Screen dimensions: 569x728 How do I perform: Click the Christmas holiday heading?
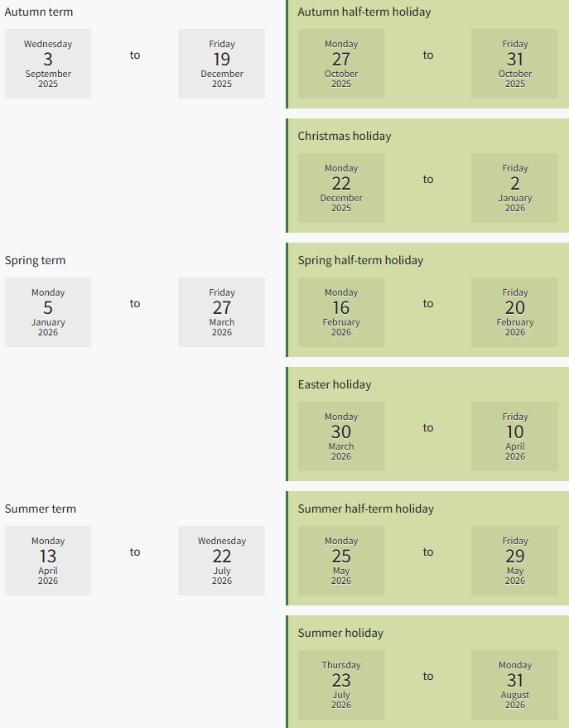pyautogui.click(x=345, y=136)
